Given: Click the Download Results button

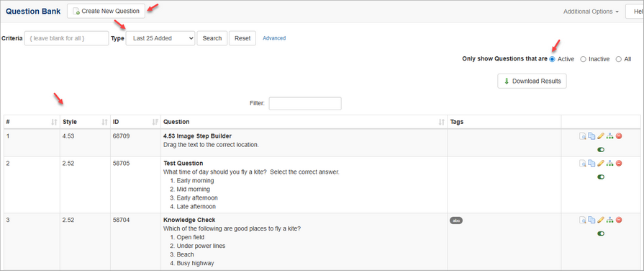Looking at the screenshot, I should (532, 81).
